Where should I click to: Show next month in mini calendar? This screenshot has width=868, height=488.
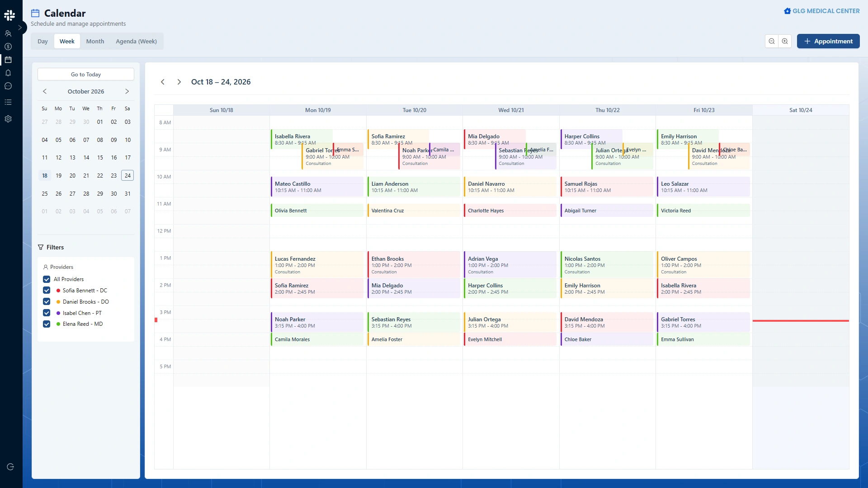click(x=127, y=91)
